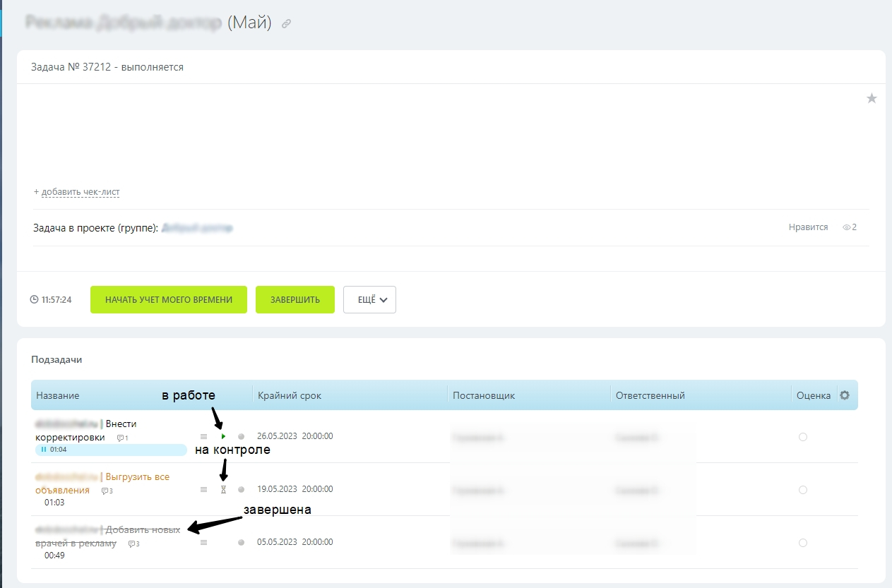Click the Нравится like link

click(808, 227)
